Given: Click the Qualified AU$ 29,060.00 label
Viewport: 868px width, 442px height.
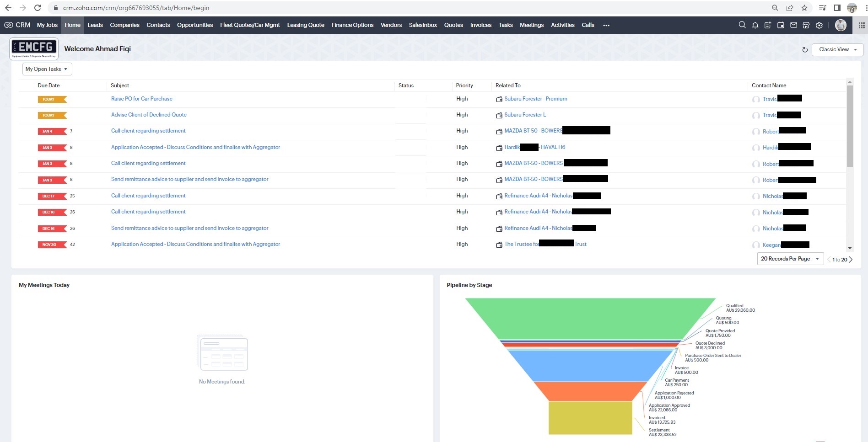Looking at the screenshot, I should tap(740, 308).
